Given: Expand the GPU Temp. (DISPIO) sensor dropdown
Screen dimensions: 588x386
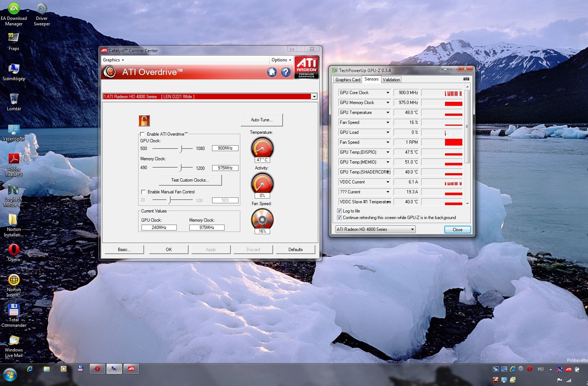Looking at the screenshot, I should (x=388, y=152).
